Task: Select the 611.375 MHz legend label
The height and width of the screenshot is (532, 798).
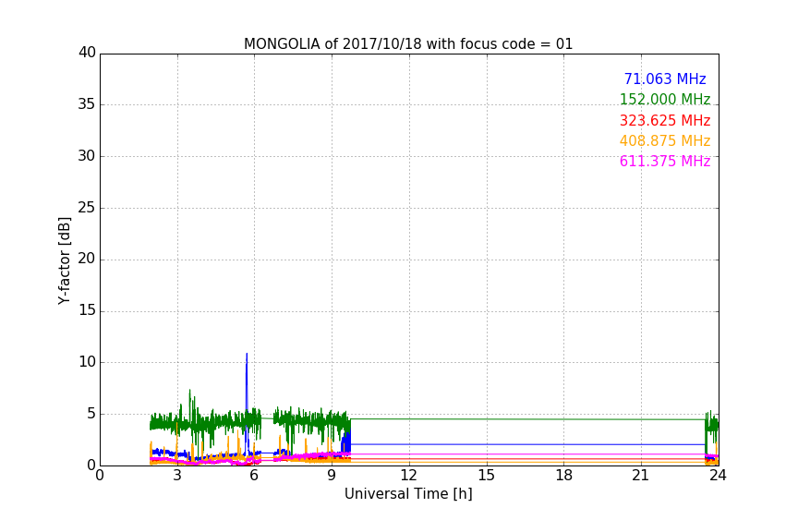Action: tap(665, 161)
